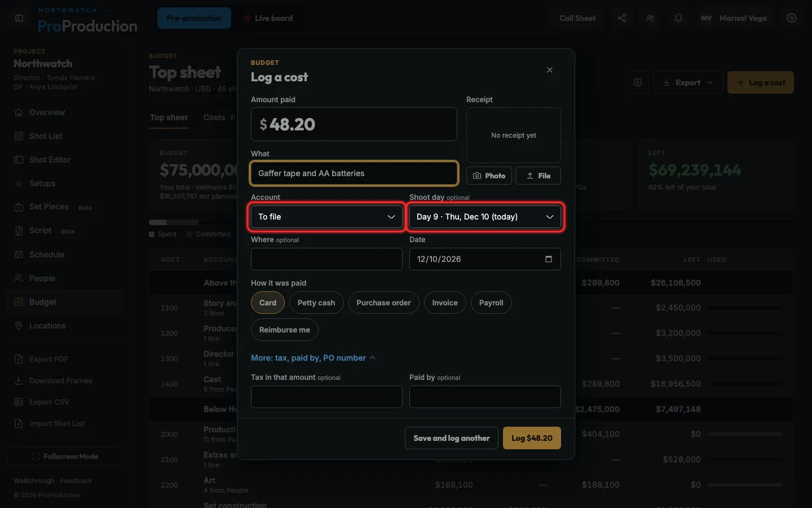Choose Reimburse me payment option
This screenshot has height=508, width=812.
pyautogui.click(x=285, y=330)
